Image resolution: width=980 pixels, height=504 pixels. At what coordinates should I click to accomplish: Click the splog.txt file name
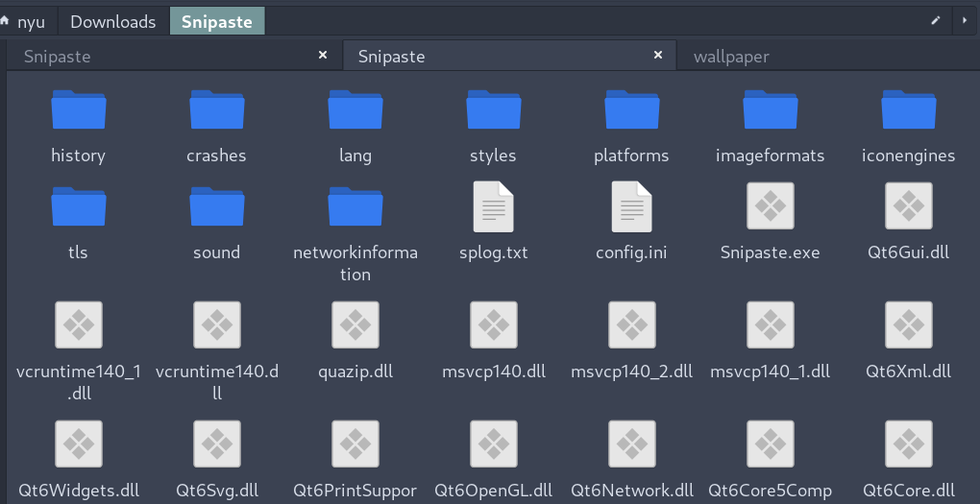493,252
